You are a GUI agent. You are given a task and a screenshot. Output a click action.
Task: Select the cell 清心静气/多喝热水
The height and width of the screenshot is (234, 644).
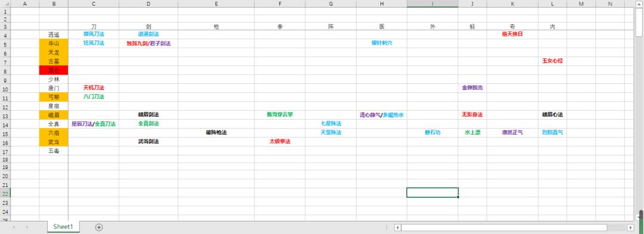(x=382, y=115)
